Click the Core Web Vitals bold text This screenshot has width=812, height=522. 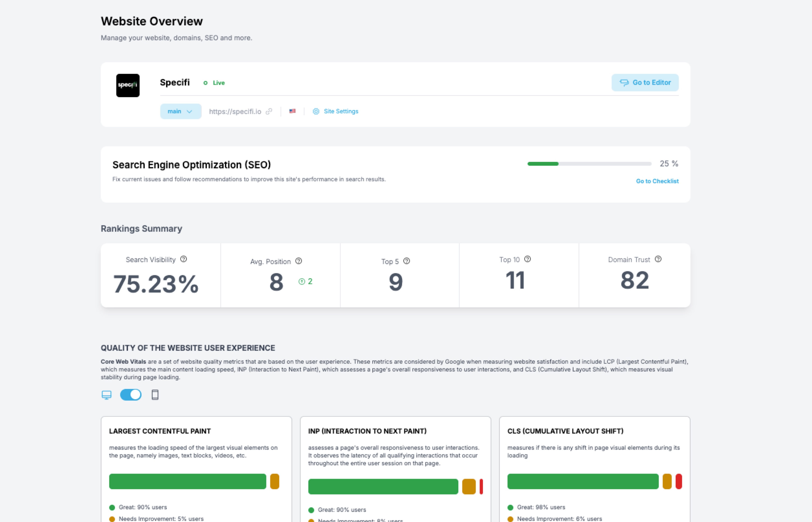pos(123,362)
